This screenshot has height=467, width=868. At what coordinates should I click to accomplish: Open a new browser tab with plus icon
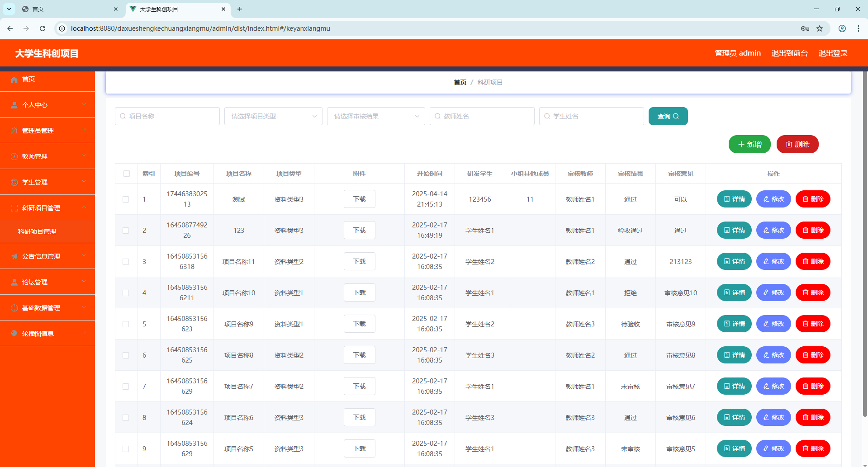pos(240,9)
